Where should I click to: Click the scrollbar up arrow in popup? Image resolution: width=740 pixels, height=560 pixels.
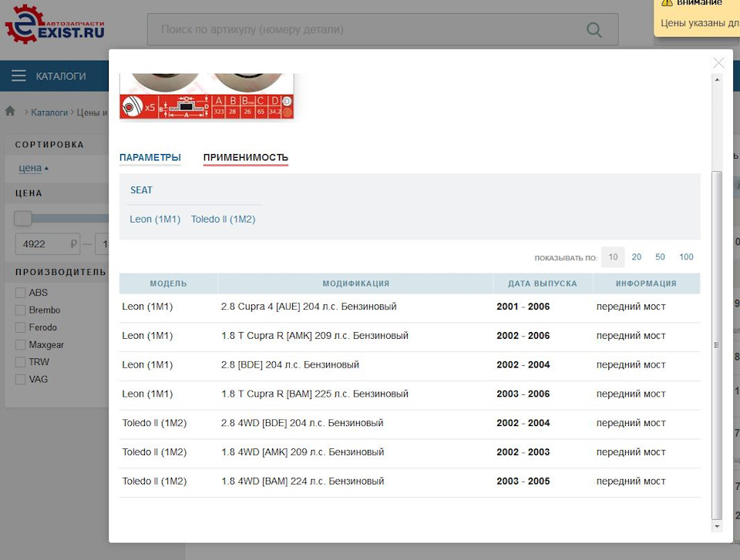tap(717, 80)
